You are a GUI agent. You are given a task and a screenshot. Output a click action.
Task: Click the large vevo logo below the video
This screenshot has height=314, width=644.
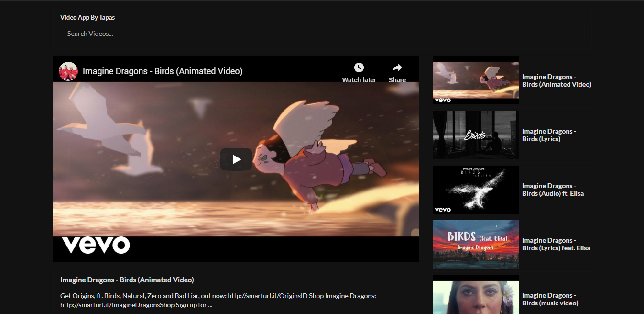[96, 245]
